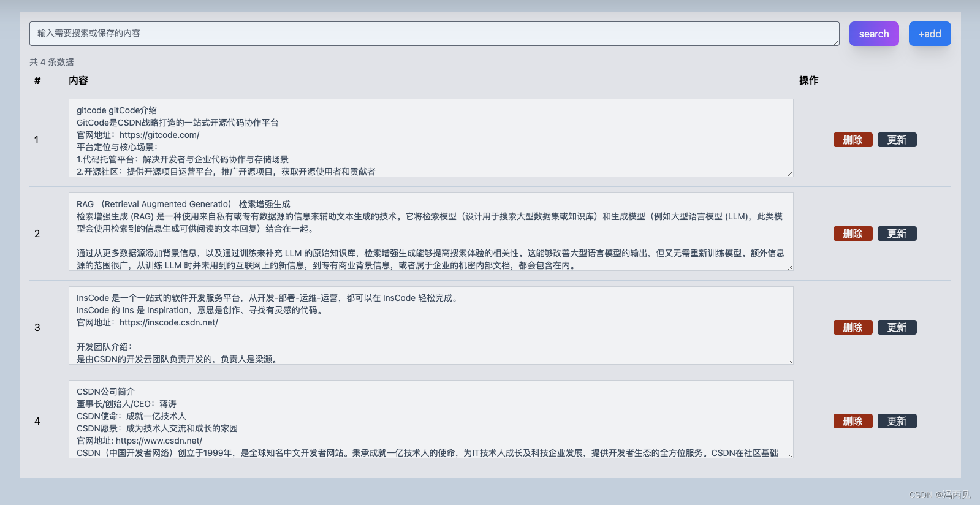The height and width of the screenshot is (505, 980).
Task: Click the 1.代码托管平台 line in row 1
Action: point(183,159)
